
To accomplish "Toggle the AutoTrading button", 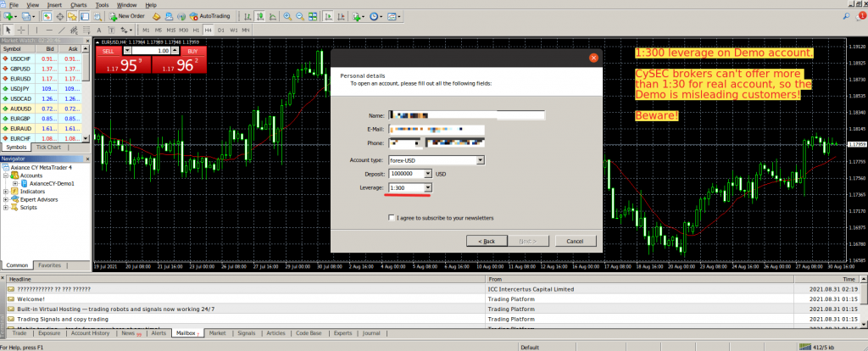I will pyautogui.click(x=210, y=16).
